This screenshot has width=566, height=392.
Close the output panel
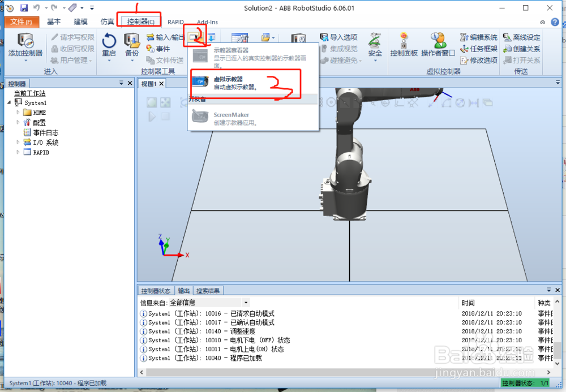coord(558,290)
